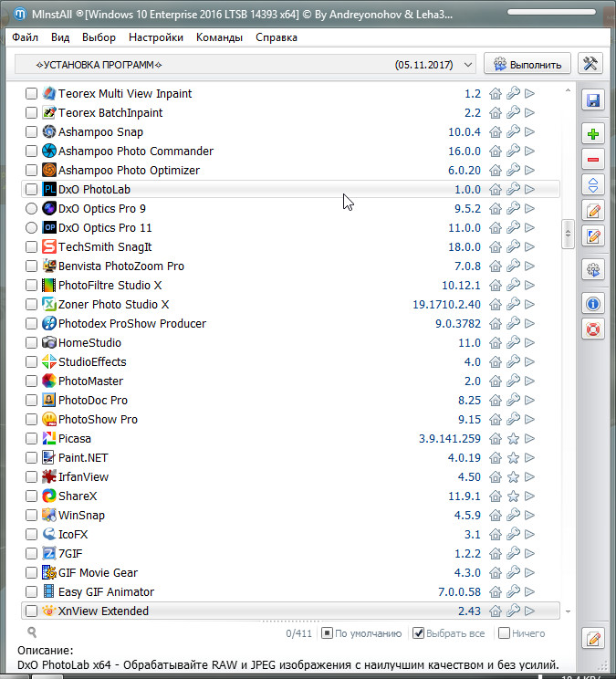Screen dimensions: 616x679
Task: Click the gear icon in right sidebar
Action: click(x=592, y=270)
